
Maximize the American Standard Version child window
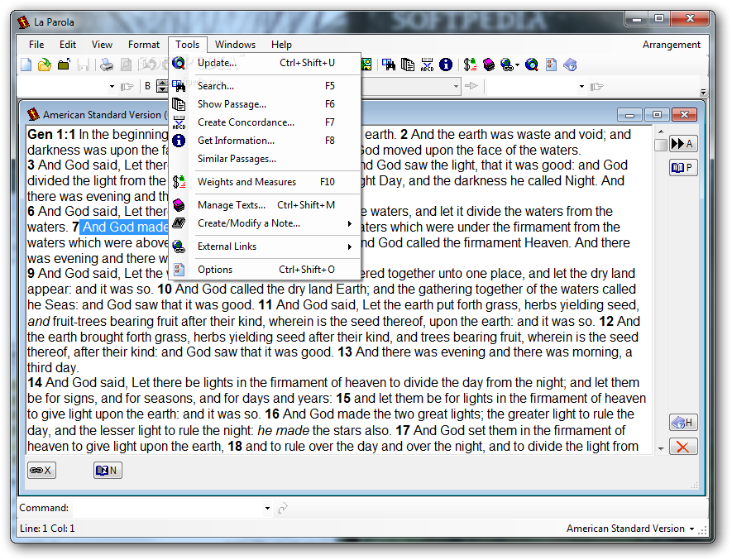point(657,114)
